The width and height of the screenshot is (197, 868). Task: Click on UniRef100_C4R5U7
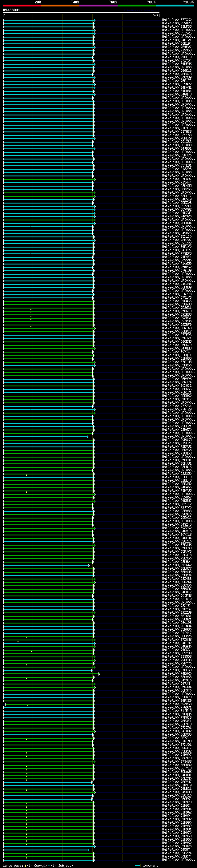coord(177,501)
